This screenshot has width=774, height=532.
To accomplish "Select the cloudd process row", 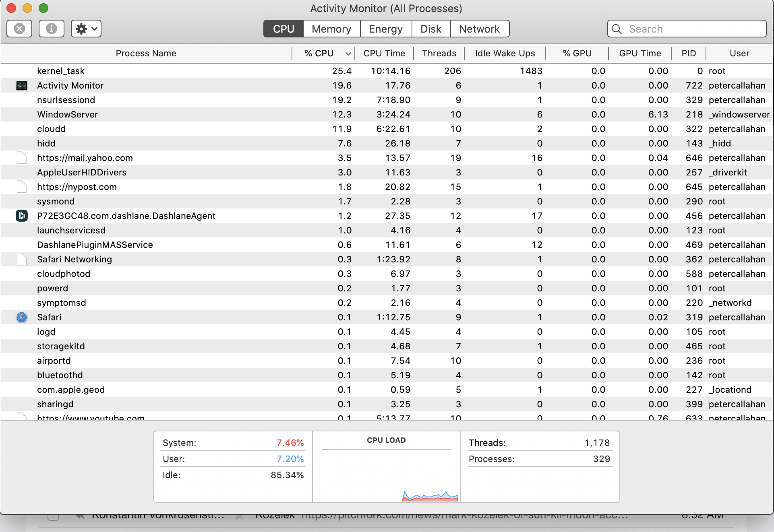I will coord(387,129).
